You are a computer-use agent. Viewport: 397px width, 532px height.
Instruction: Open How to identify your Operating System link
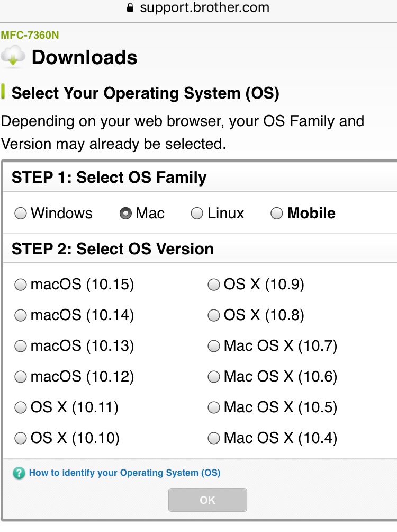coord(124,473)
